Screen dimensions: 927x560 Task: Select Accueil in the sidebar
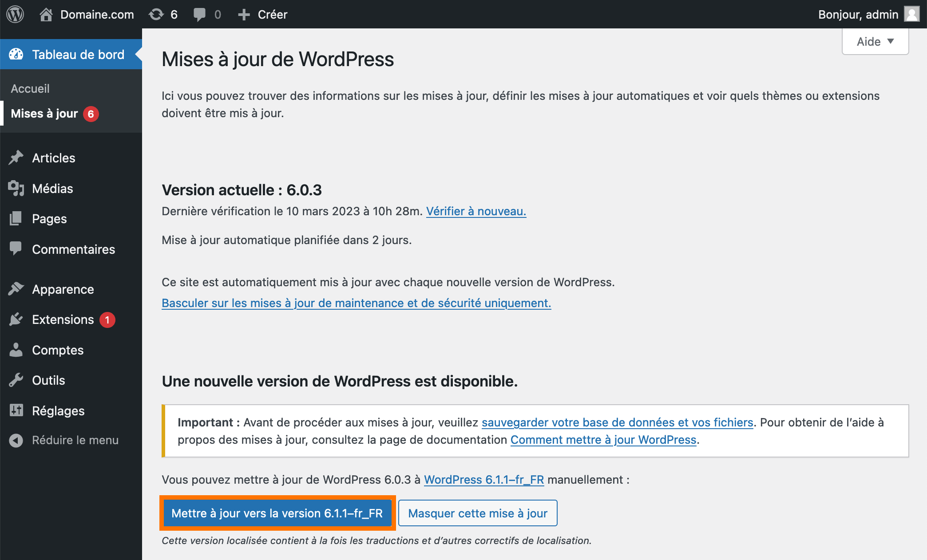tap(30, 88)
